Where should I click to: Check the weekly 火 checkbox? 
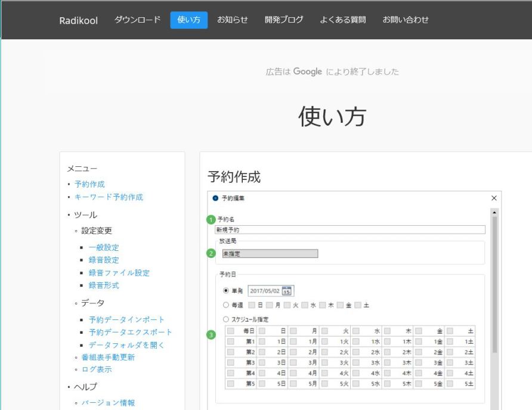[287, 305]
